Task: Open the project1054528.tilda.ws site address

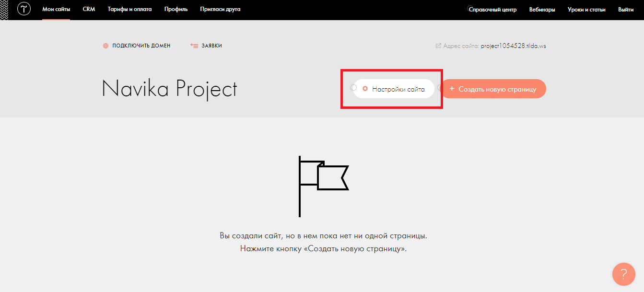Action: [513, 46]
